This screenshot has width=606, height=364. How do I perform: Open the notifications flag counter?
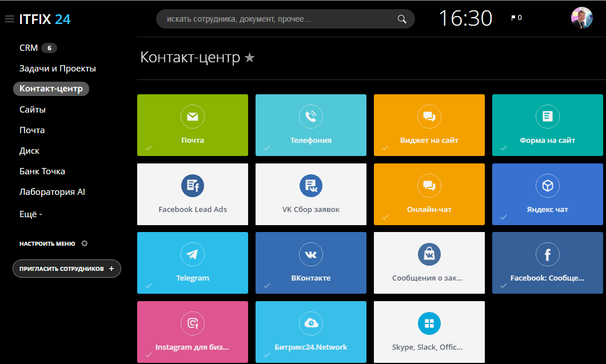516,17
